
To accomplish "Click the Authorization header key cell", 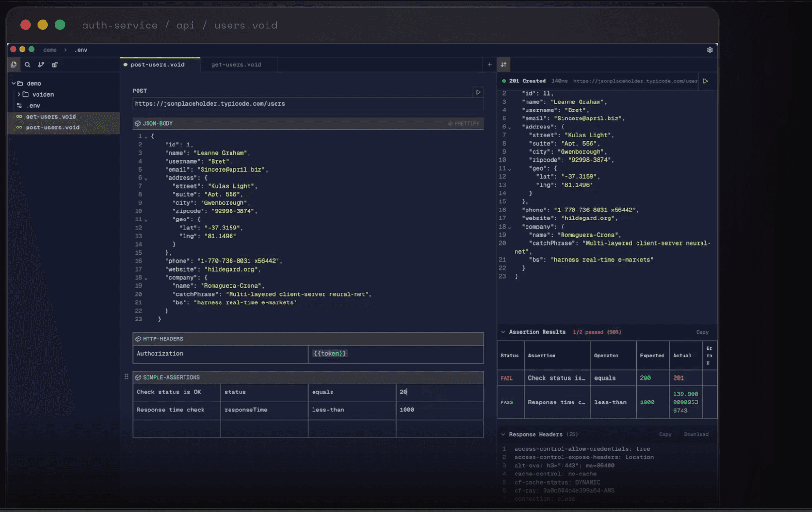I will pyautogui.click(x=221, y=354).
